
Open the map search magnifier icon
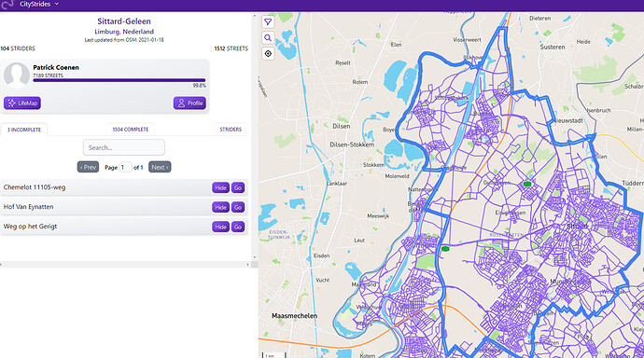pos(268,38)
